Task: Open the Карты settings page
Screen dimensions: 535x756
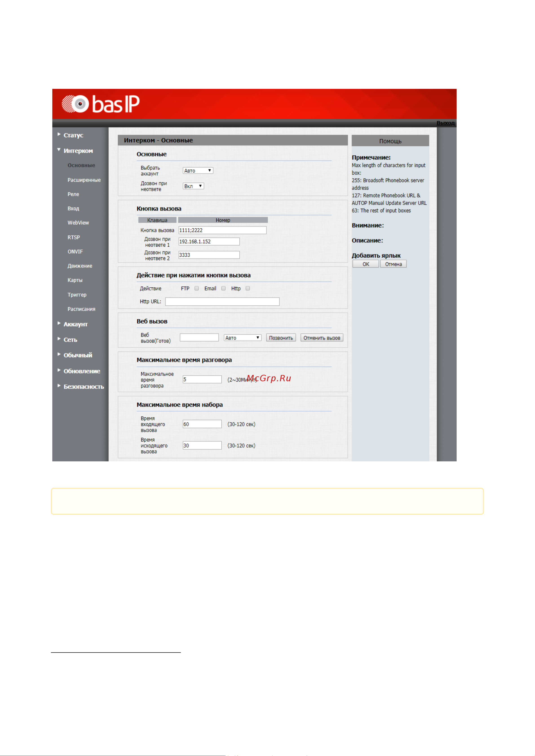Action: 75,280
